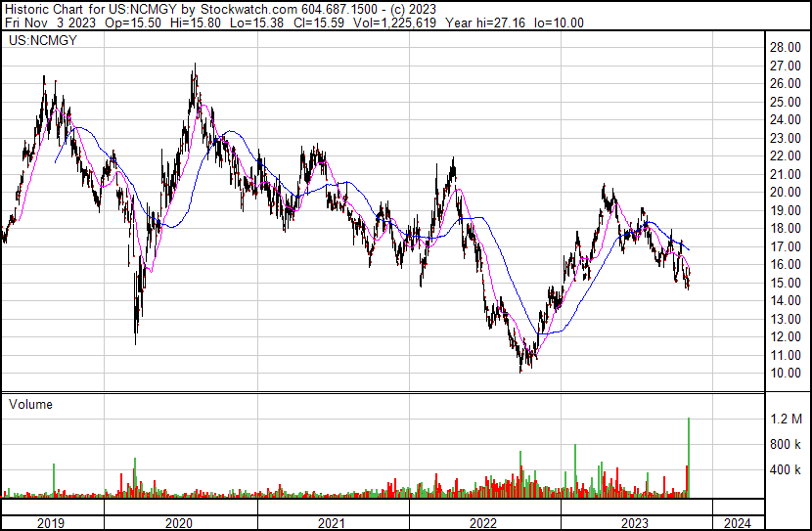
Task: Click the 24.00 price axis label
Action: click(786, 119)
